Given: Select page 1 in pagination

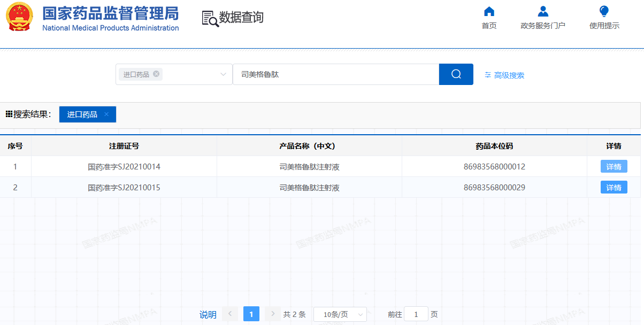Looking at the screenshot, I should point(251,314).
